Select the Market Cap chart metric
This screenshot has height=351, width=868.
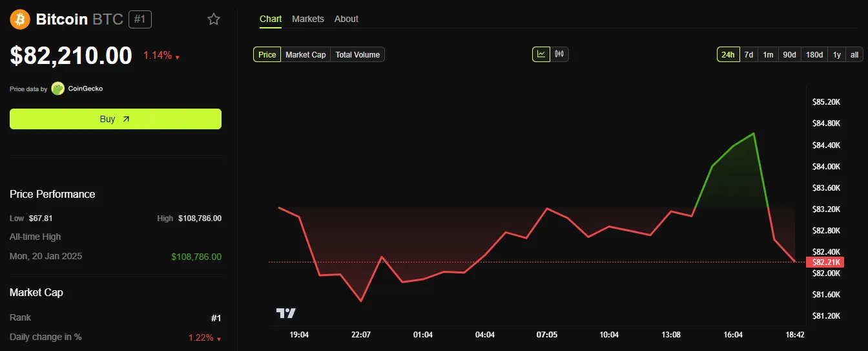pos(305,54)
